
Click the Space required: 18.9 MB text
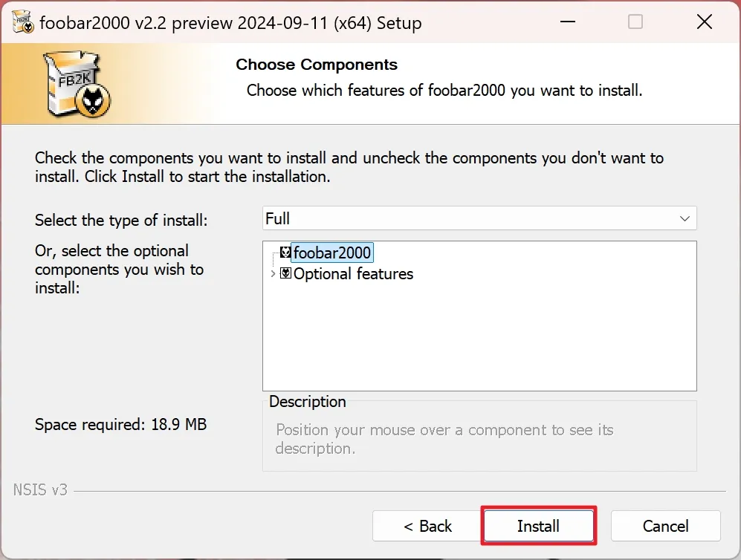coord(120,424)
